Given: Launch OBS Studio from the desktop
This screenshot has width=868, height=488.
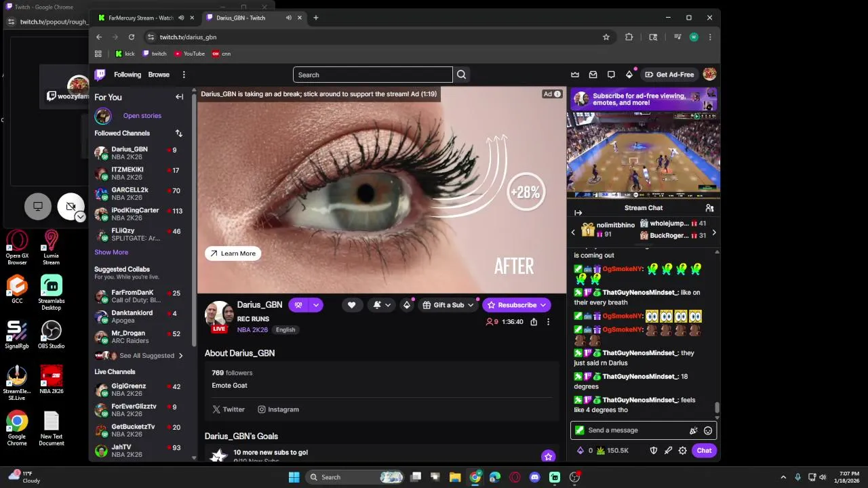Looking at the screenshot, I should tap(51, 335).
